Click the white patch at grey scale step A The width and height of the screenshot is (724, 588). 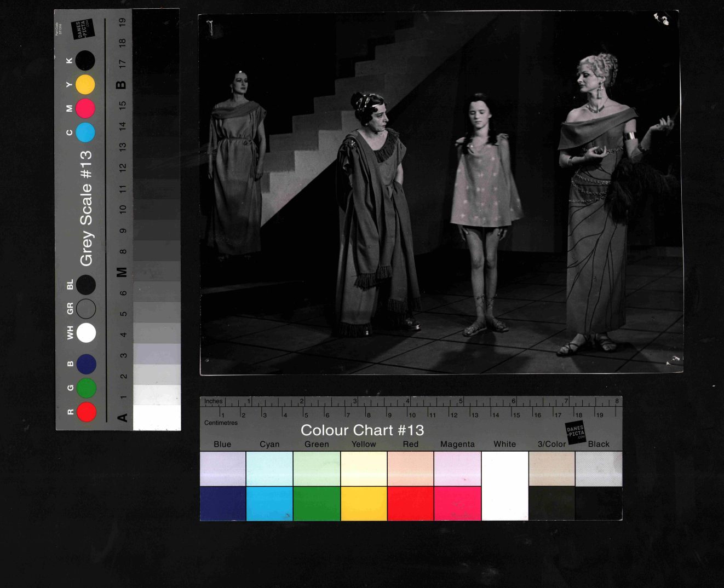(157, 418)
